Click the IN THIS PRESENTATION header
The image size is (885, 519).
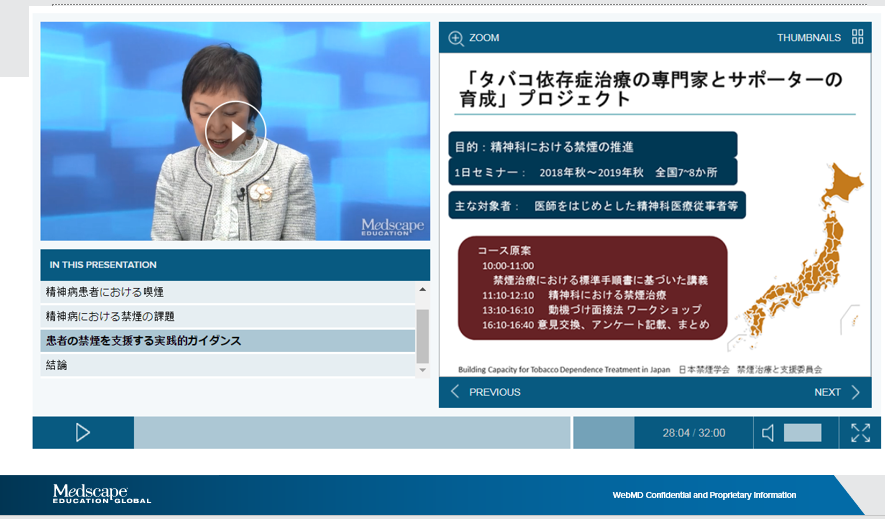pyautogui.click(x=235, y=265)
